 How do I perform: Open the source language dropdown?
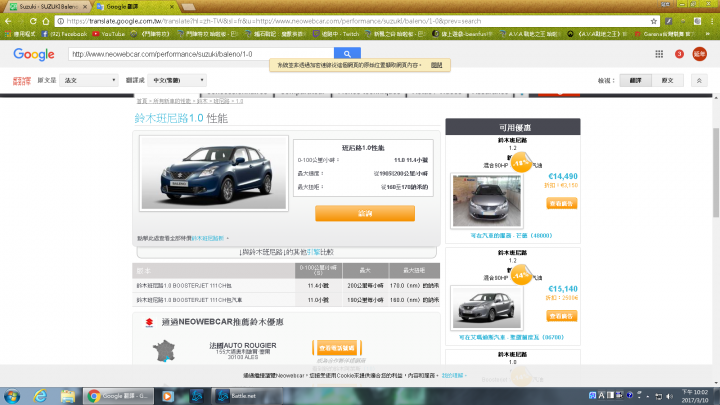coord(89,80)
